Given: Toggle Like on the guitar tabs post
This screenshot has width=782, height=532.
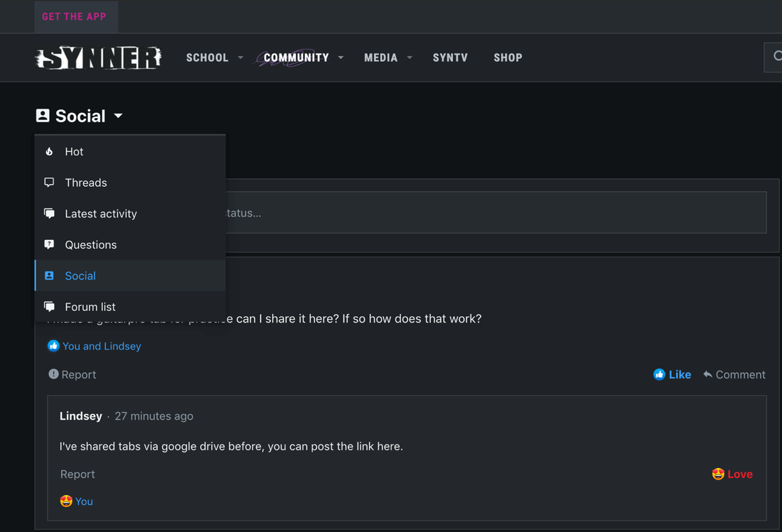Looking at the screenshot, I should [672, 374].
